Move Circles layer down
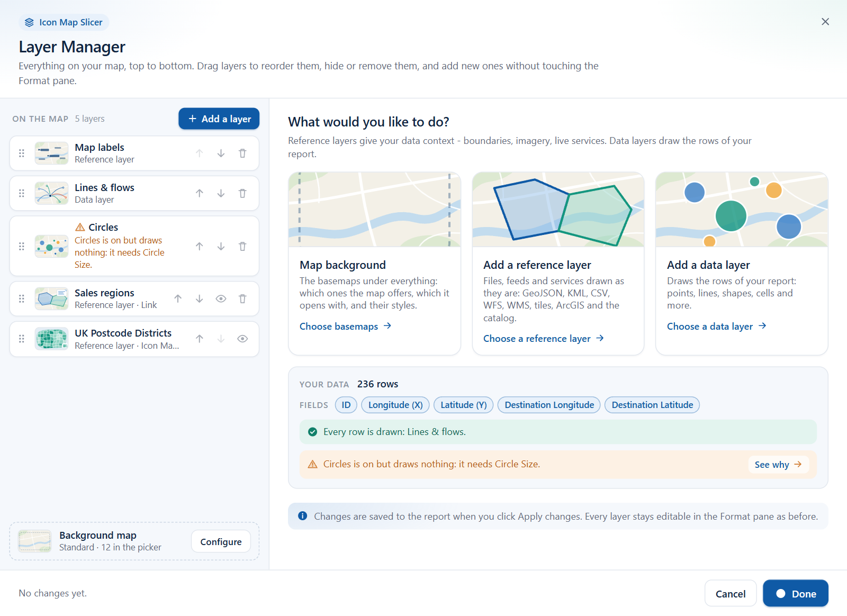The height and width of the screenshot is (616, 847). click(221, 247)
